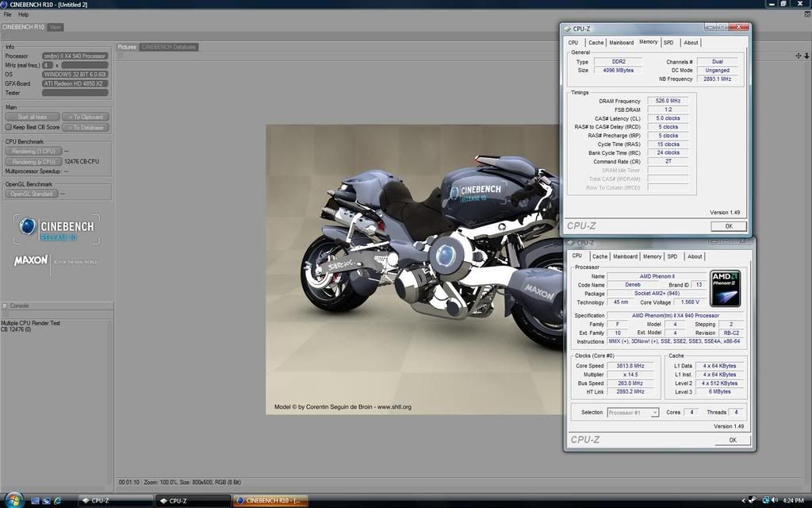Open the About tab in the lower CPU-Z window
The width and height of the screenshot is (812, 508).
point(695,256)
